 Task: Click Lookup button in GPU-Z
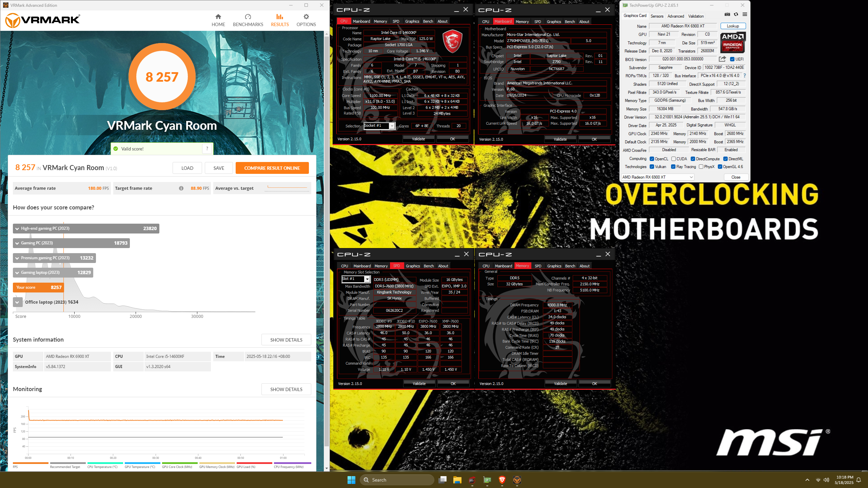click(x=733, y=26)
